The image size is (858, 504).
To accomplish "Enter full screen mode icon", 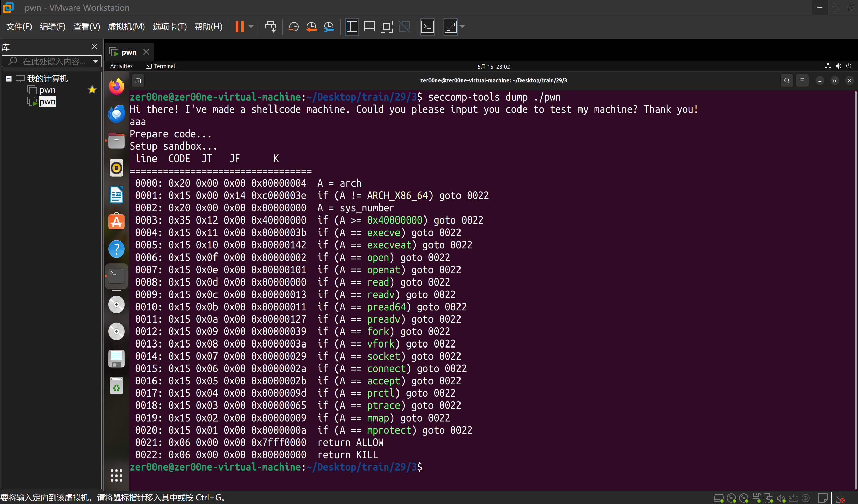I will pos(386,26).
